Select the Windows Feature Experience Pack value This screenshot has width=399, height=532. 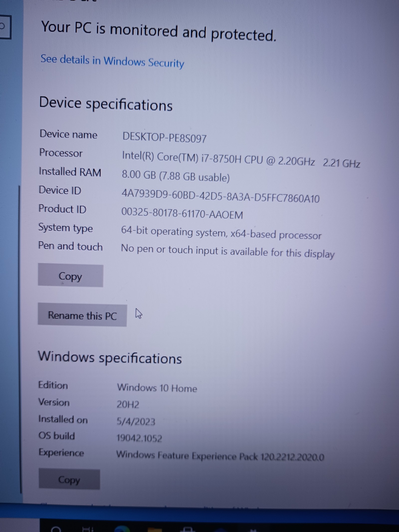tap(220, 456)
